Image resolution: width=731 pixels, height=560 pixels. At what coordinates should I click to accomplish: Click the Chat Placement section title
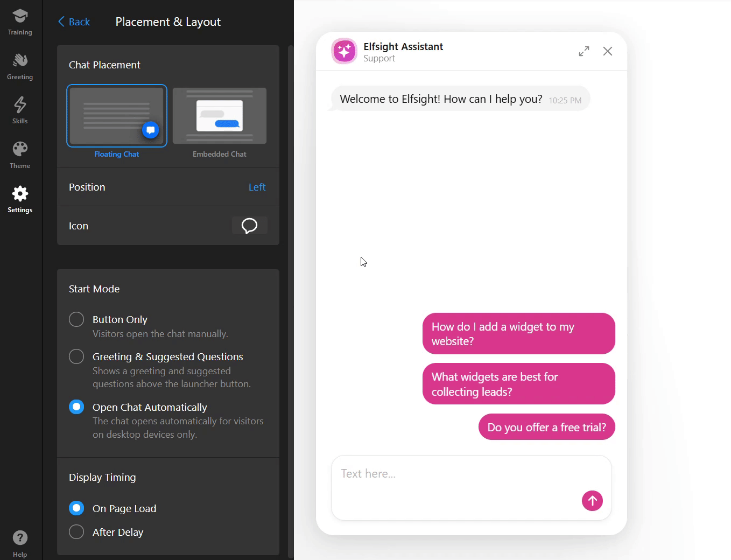pyautogui.click(x=104, y=65)
